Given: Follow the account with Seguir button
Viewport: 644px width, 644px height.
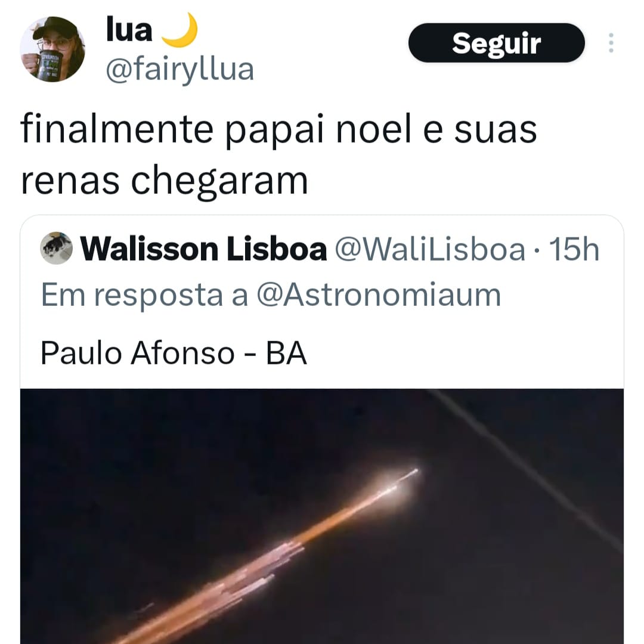Looking at the screenshot, I should pos(496,43).
